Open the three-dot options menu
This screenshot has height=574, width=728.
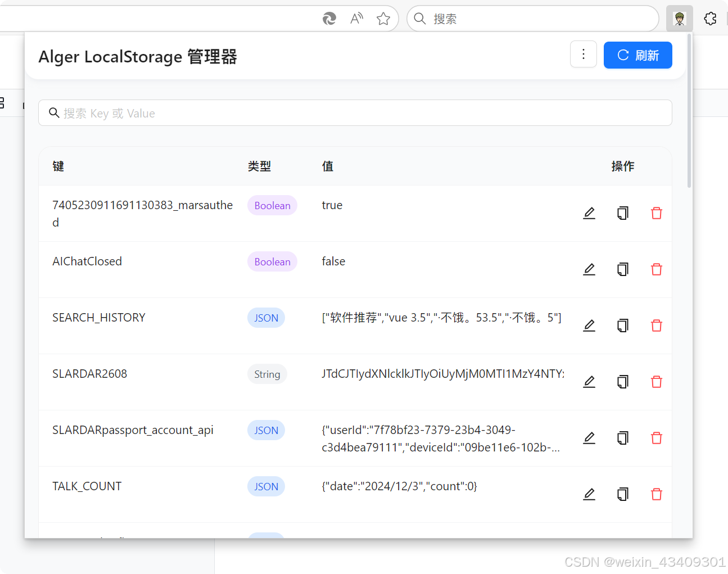(584, 55)
